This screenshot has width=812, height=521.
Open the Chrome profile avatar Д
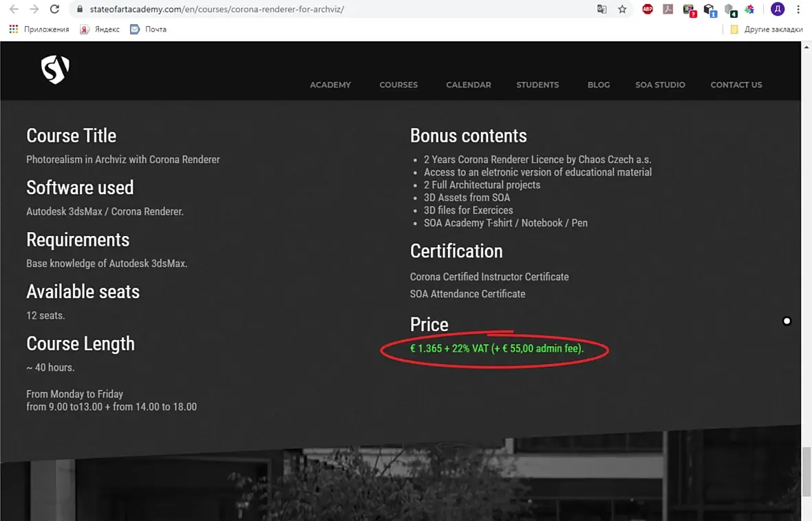click(x=778, y=9)
